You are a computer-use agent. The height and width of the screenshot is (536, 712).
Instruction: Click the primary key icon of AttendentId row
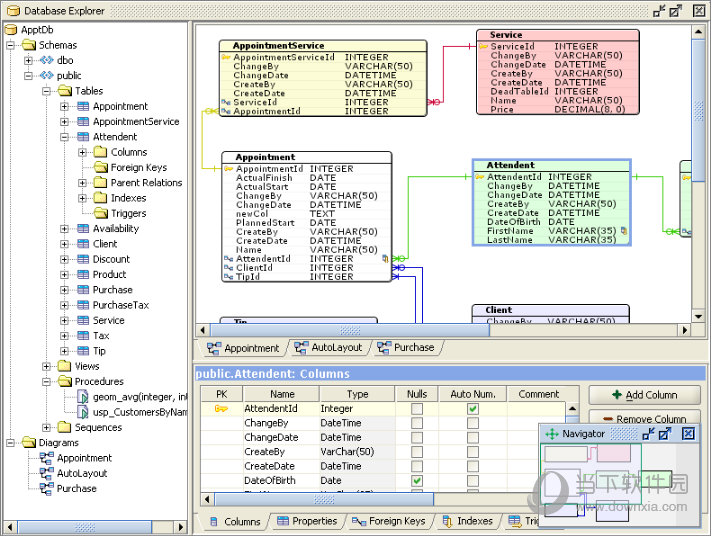[x=221, y=409]
